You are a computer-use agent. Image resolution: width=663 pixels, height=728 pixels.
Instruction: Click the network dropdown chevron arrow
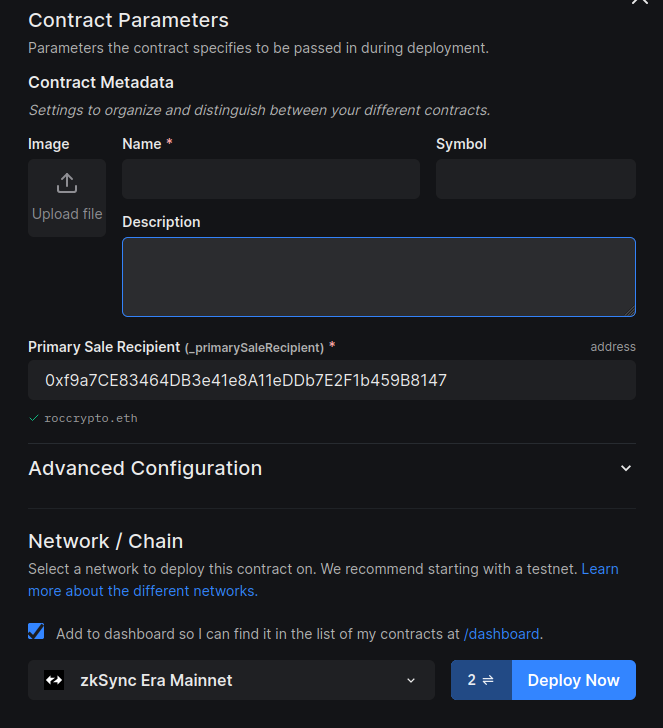coord(411,681)
